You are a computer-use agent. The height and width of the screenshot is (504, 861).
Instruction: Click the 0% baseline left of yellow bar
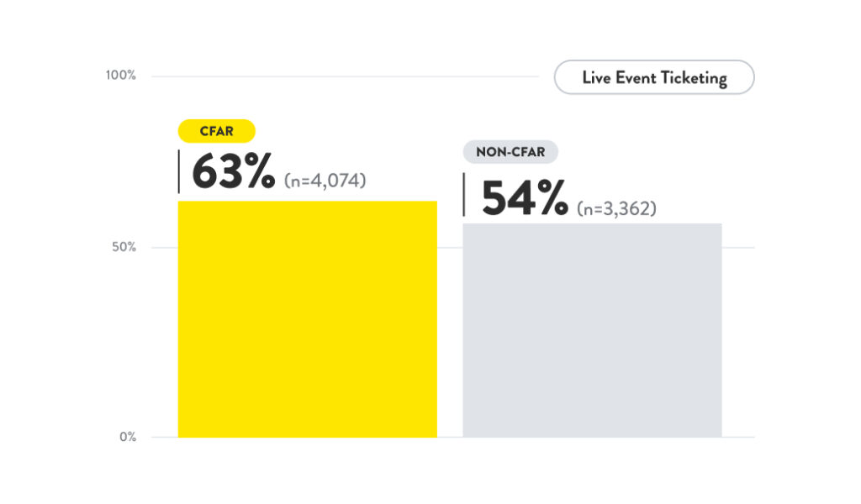pos(165,437)
